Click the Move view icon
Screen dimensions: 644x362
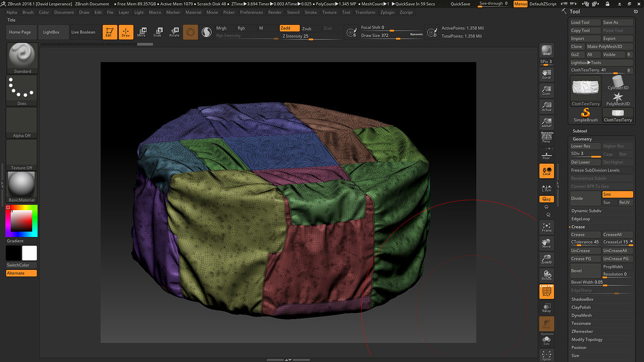pyautogui.click(x=546, y=243)
